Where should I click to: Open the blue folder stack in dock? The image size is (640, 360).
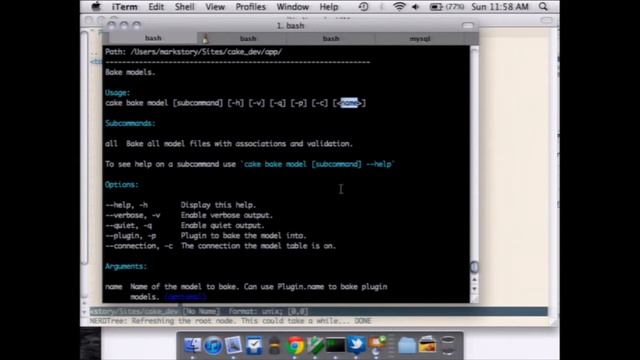(407, 346)
